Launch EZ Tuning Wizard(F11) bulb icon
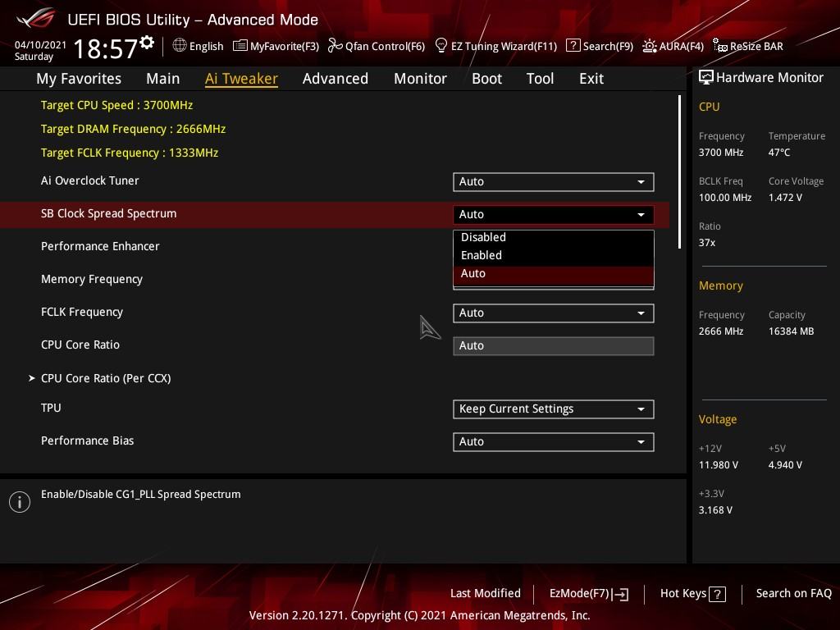The height and width of the screenshot is (630, 840). [441, 46]
